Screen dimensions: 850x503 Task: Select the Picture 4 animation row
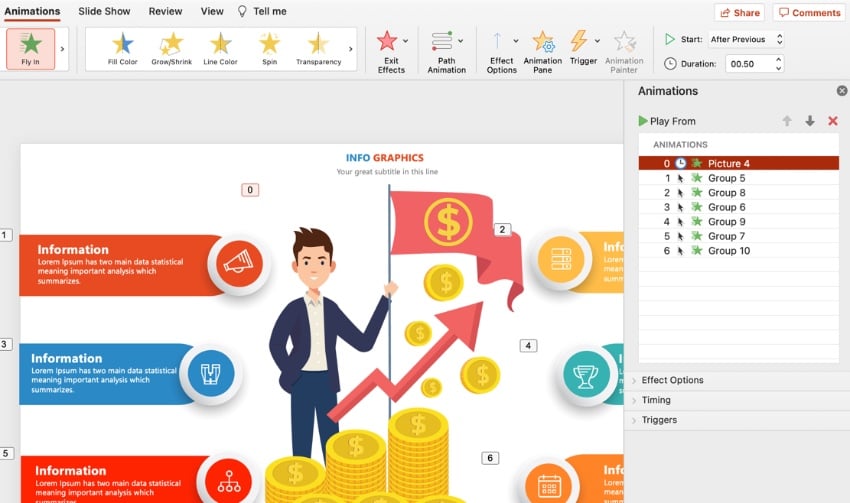(738, 163)
